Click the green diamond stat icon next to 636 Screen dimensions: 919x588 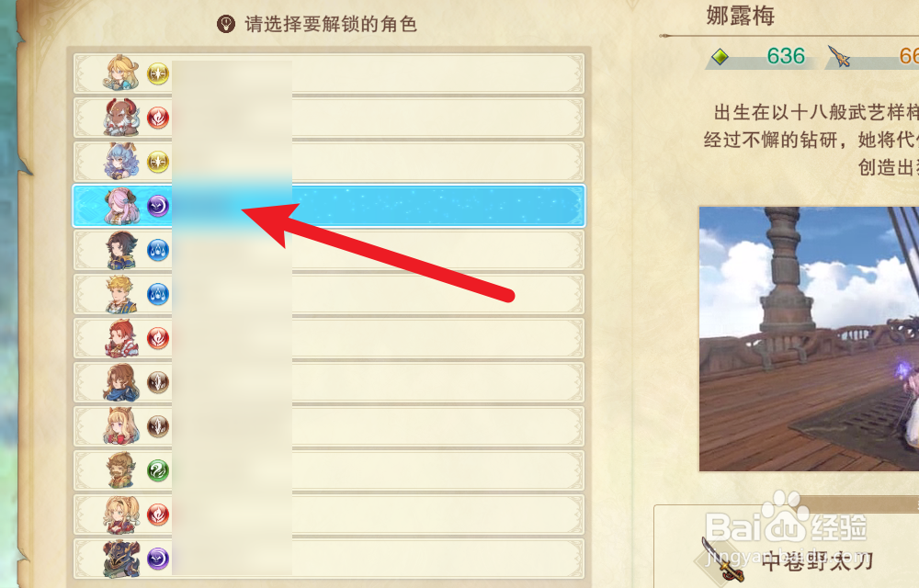720,57
